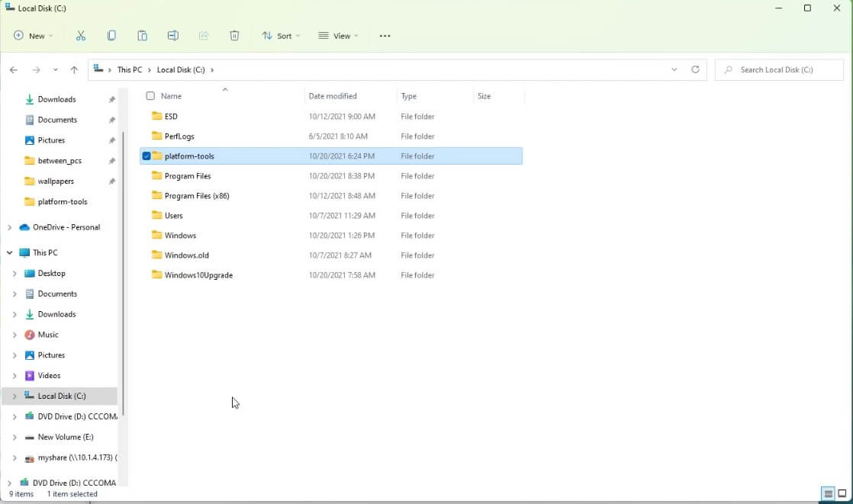Image resolution: width=853 pixels, height=504 pixels.
Task: Open the Sort dropdown
Action: (281, 35)
